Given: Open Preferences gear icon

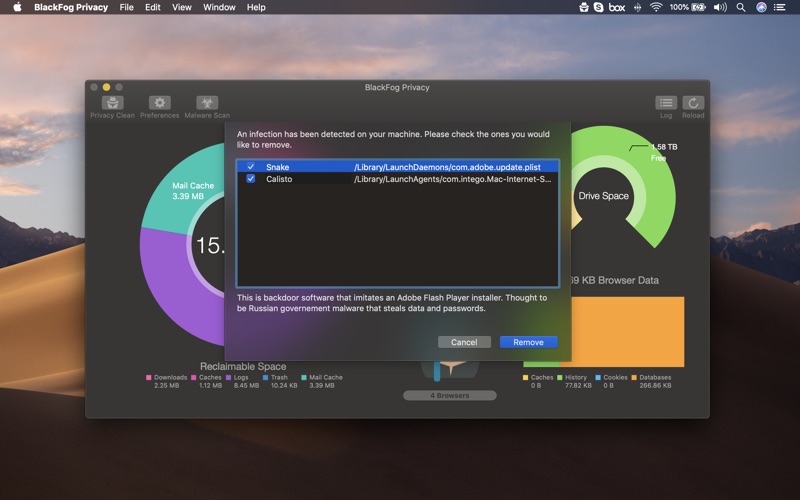Looking at the screenshot, I should click(x=160, y=103).
